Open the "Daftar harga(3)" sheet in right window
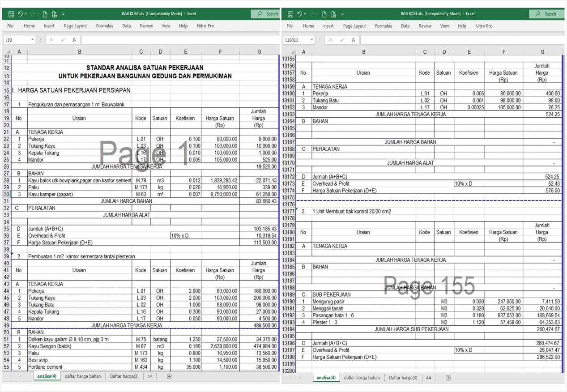The height and width of the screenshot is (392, 567). point(403,378)
